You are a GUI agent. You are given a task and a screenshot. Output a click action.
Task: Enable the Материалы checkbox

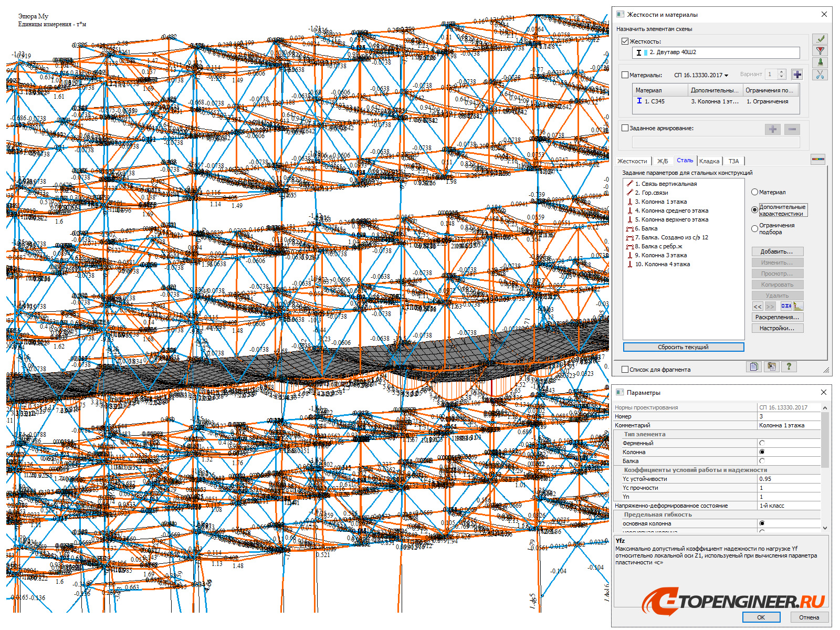click(x=625, y=75)
